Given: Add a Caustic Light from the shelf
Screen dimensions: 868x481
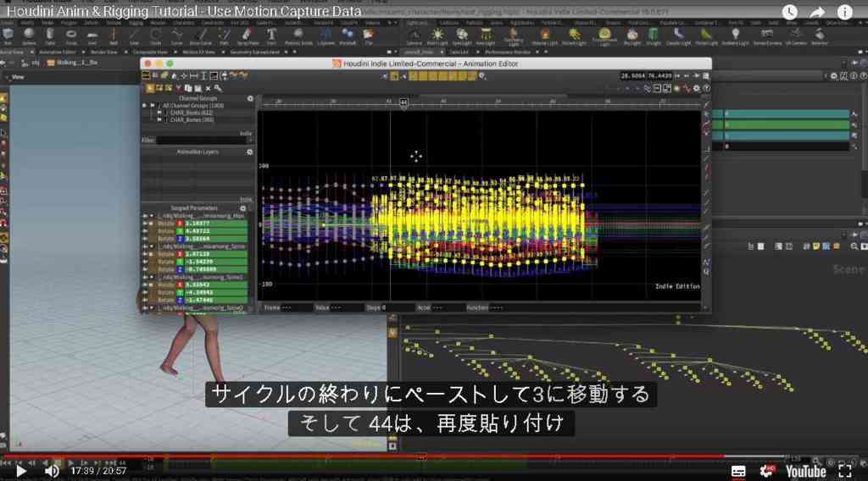Looking at the screenshot, I should pos(678,36).
